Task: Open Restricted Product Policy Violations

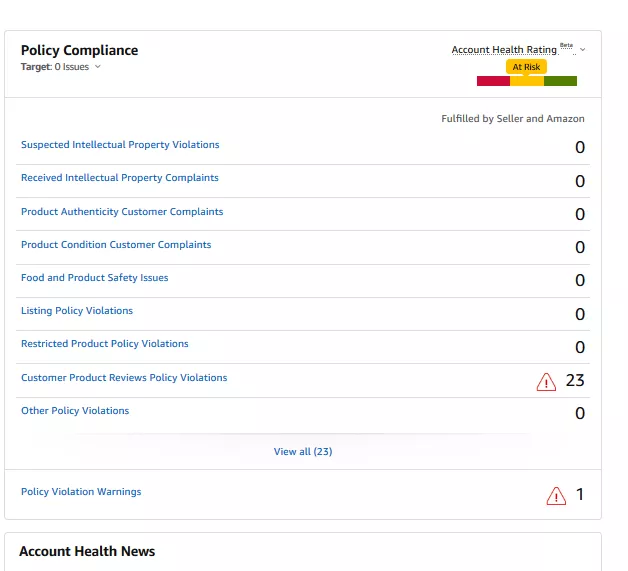Action: coord(105,344)
